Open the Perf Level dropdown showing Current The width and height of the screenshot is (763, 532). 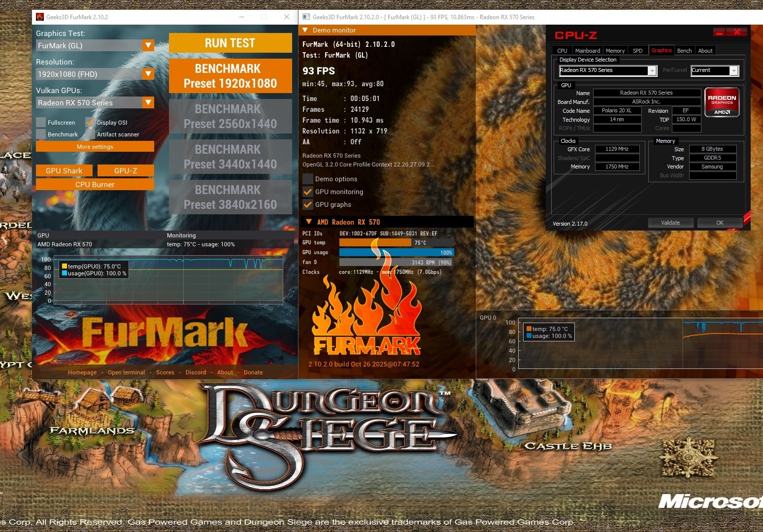(715, 70)
